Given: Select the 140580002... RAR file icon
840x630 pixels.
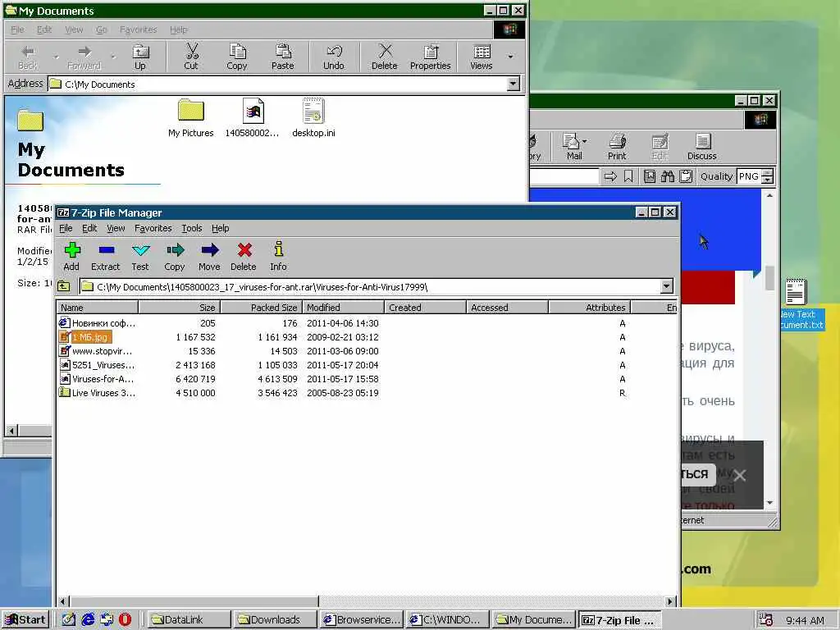Looking at the screenshot, I should [x=253, y=118].
